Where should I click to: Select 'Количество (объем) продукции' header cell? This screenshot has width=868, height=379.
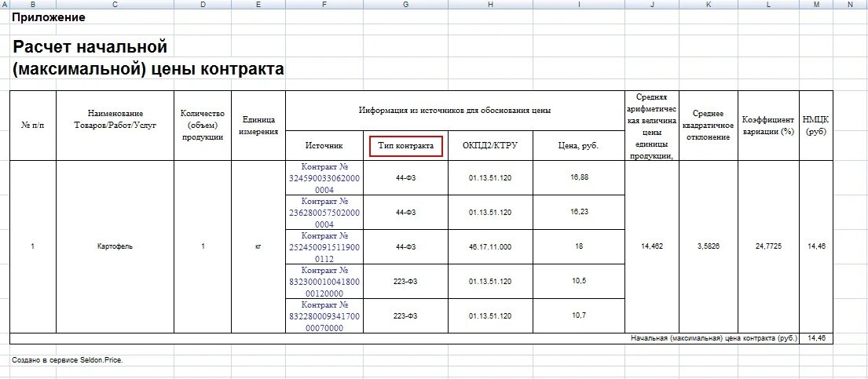coord(203,126)
